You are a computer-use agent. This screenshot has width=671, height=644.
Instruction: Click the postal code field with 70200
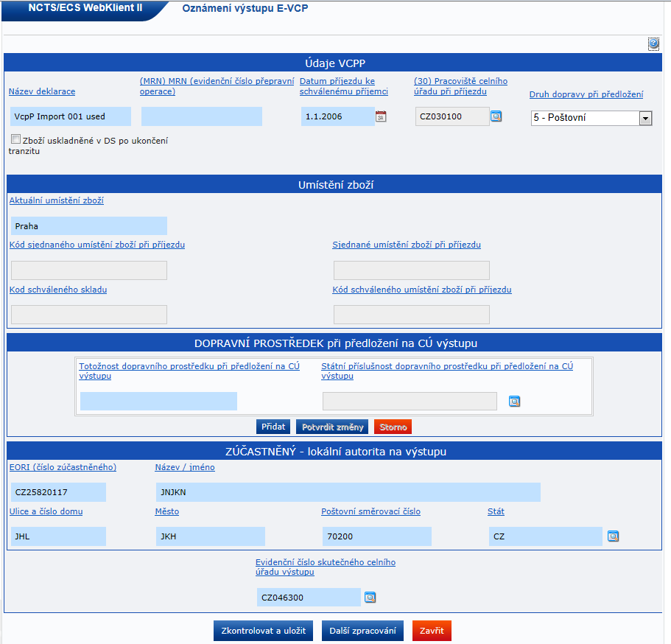tap(376, 536)
